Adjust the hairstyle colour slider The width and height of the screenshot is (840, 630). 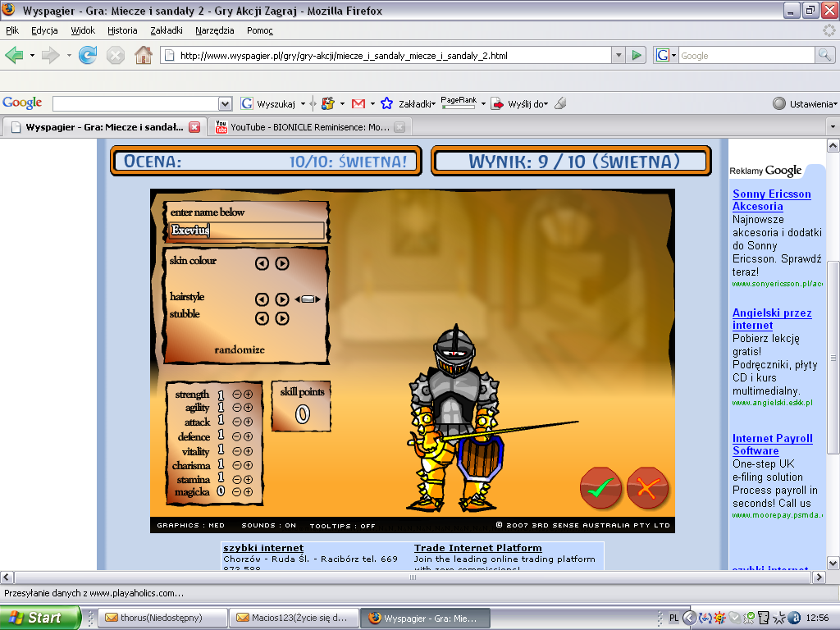(308, 299)
